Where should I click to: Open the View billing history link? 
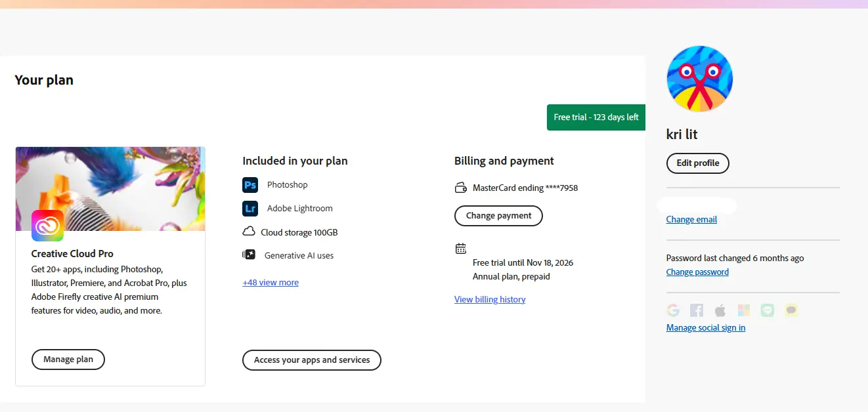tap(490, 300)
